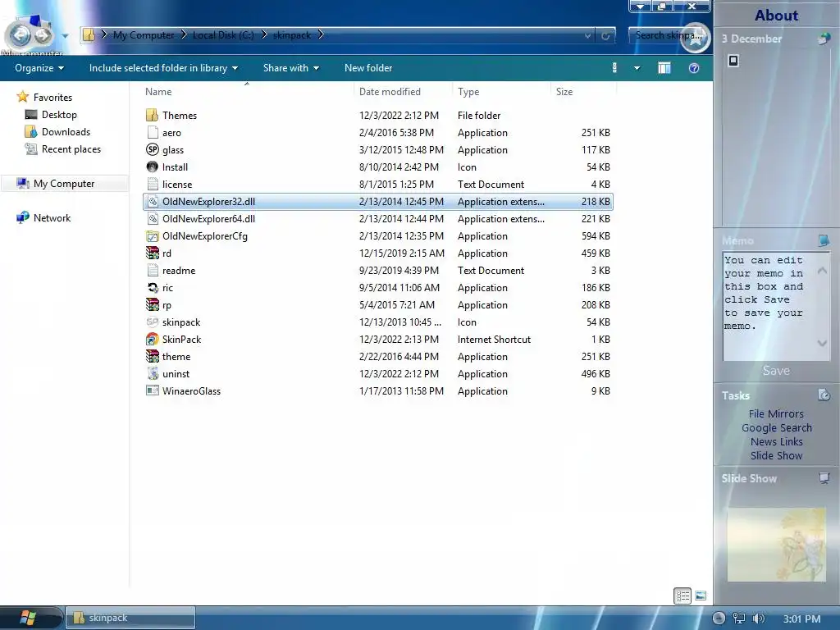This screenshot has width=840, height=630.
Task: Open Google Search in sidebar Tasks
Action: pos(776,427)
